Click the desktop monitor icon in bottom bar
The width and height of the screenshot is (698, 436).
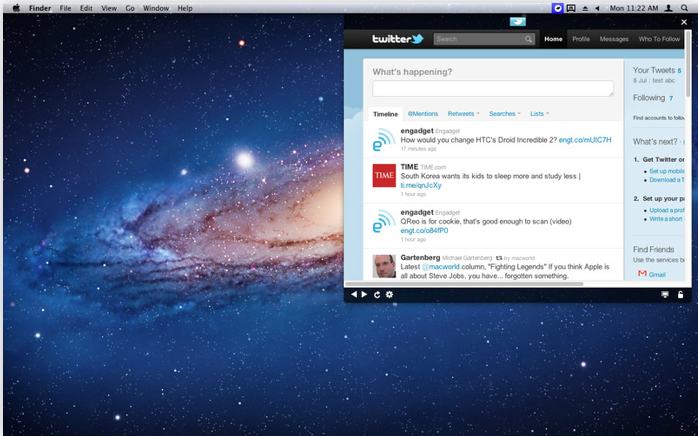(665, 294)
